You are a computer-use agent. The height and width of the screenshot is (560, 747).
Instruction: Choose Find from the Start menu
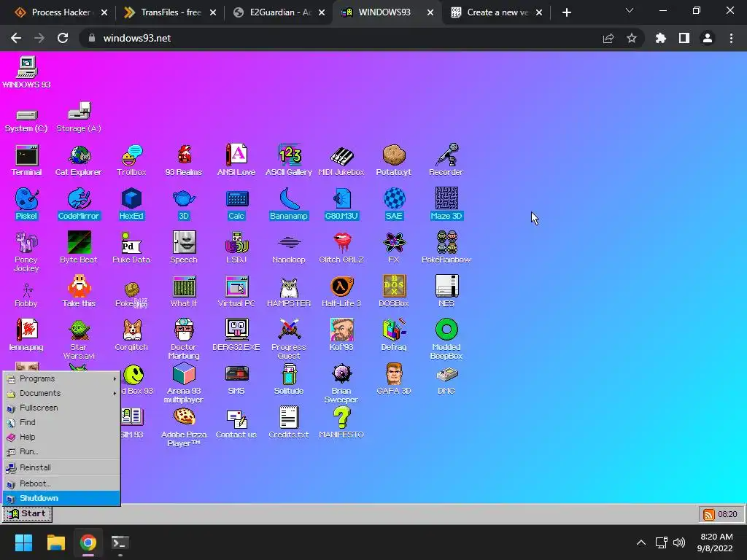(x=61, y=422)
